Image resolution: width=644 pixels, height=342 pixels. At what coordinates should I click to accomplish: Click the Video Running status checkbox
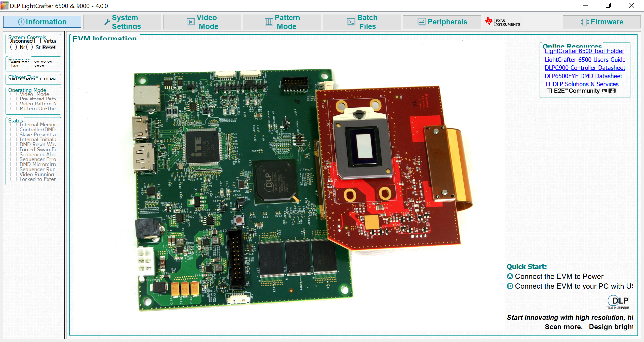pos(14,174)
